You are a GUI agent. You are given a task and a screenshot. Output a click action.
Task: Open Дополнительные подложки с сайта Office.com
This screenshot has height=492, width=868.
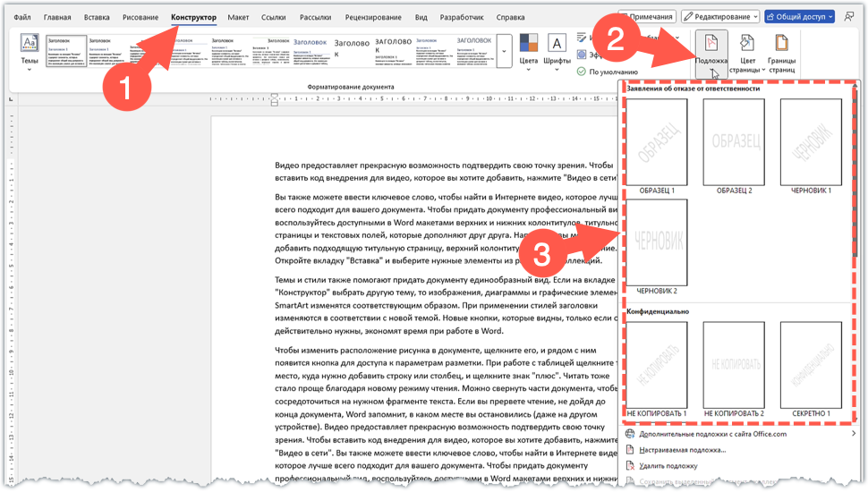click(739, 434)
